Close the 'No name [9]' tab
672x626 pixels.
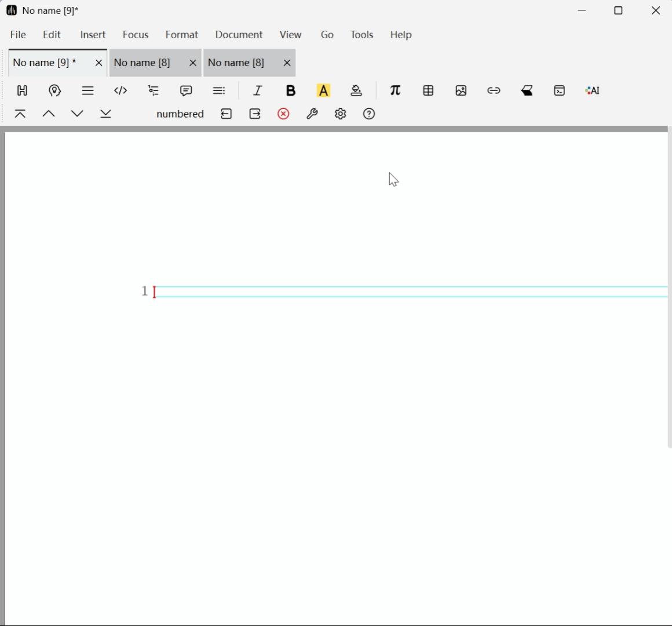(x=98, y=63)
